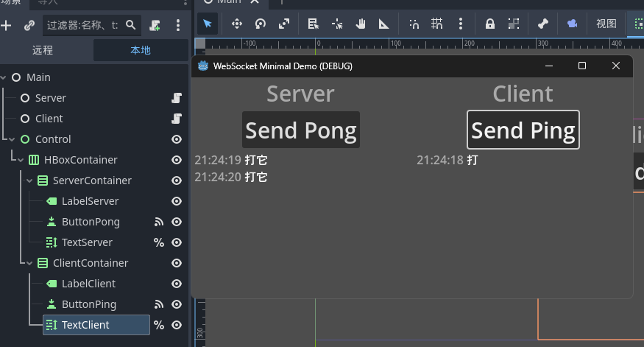Toggle grid snapping in the toolbar

(x=436, y=24)
